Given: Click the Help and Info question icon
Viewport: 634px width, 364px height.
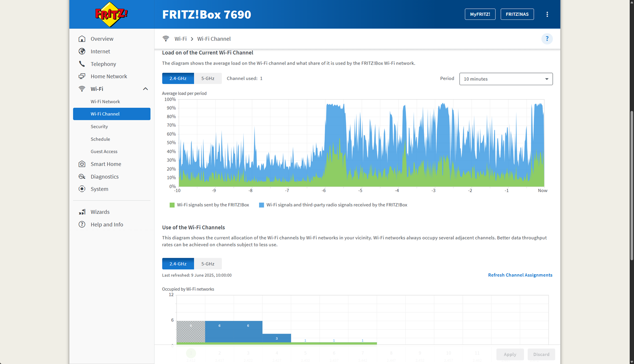Looking at the screenshot, I should click(82, 225).
